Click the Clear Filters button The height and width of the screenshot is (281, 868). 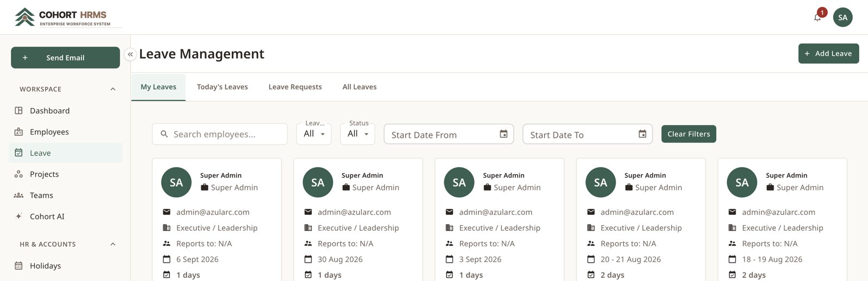pos(688,134)
